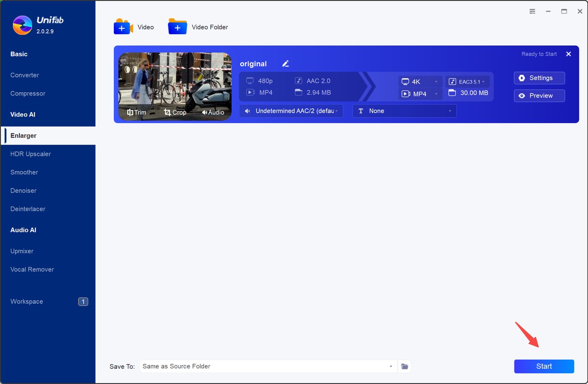This screenshot has width=588, height=384.
Task: Click the add Video Folder icon
Action: 177,27
